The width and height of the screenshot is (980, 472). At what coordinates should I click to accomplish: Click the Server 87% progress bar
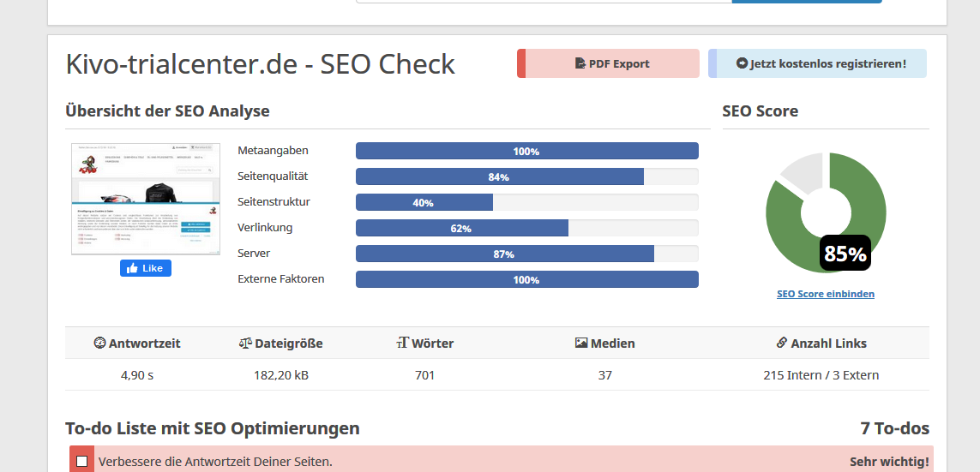click(x=527, y=254)
